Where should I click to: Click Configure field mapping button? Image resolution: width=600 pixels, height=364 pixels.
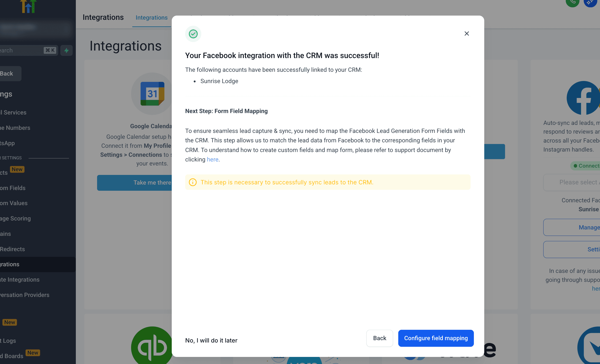point(436,338)
